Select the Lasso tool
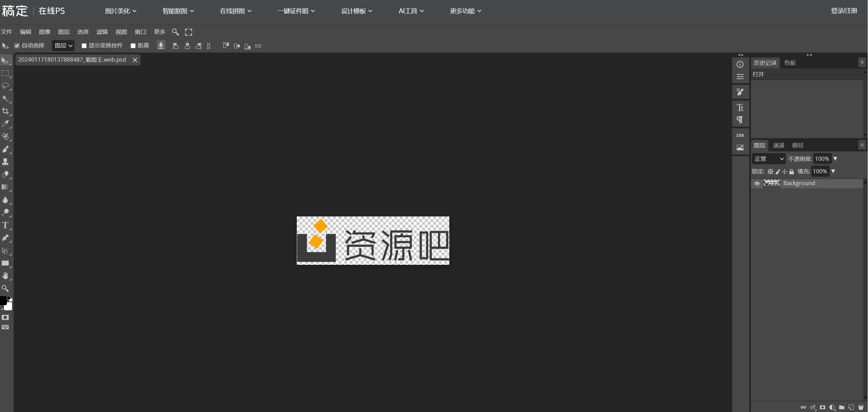Viewport: 868px width, 412px height. click(x=6, y=86)
